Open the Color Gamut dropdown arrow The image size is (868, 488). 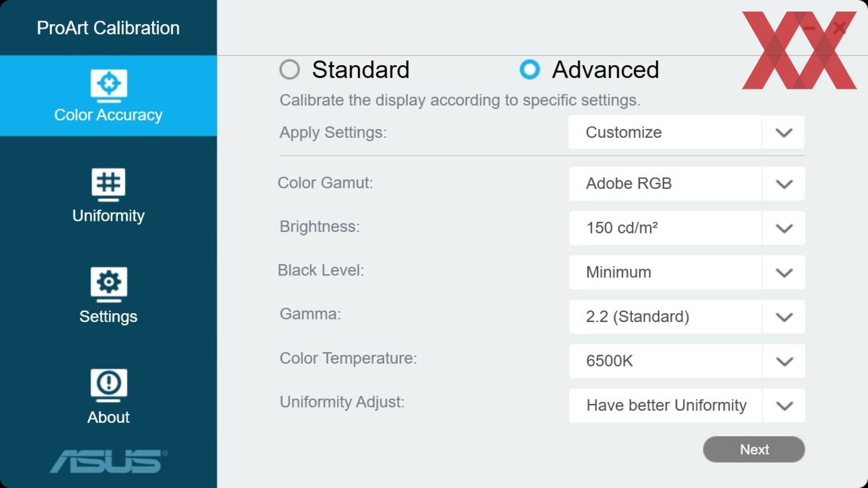pyautogui.click(x=784, y=184)
